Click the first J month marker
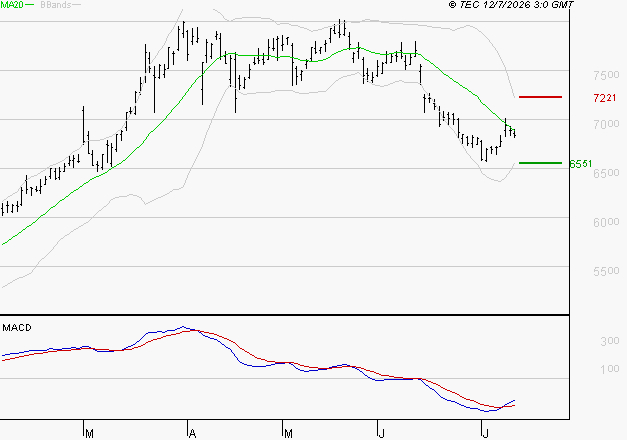 381,434
